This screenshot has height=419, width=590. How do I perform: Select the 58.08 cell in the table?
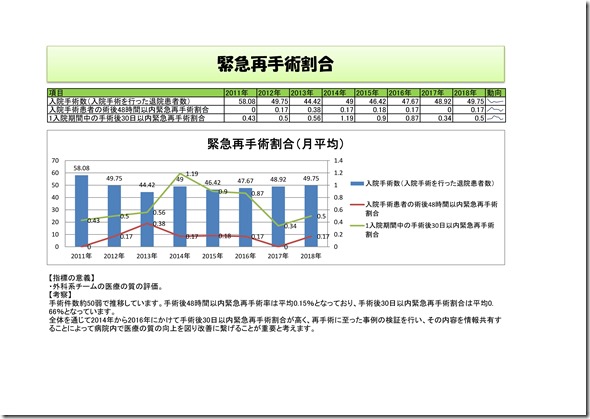(x=240, y=102)
